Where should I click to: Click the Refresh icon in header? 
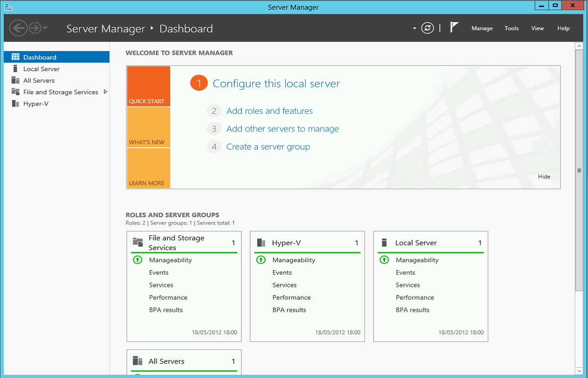(x=428, y=28)
